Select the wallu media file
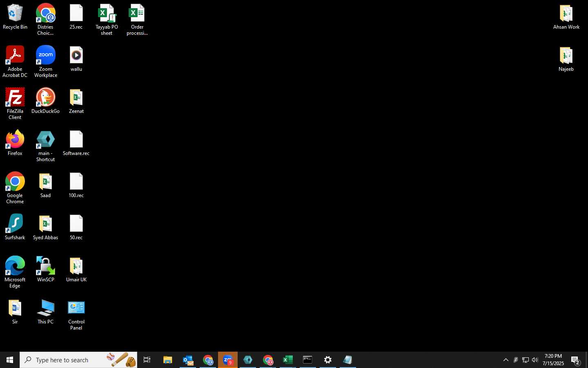This screenshot has height=368, width=588. [x=76, y=59]
